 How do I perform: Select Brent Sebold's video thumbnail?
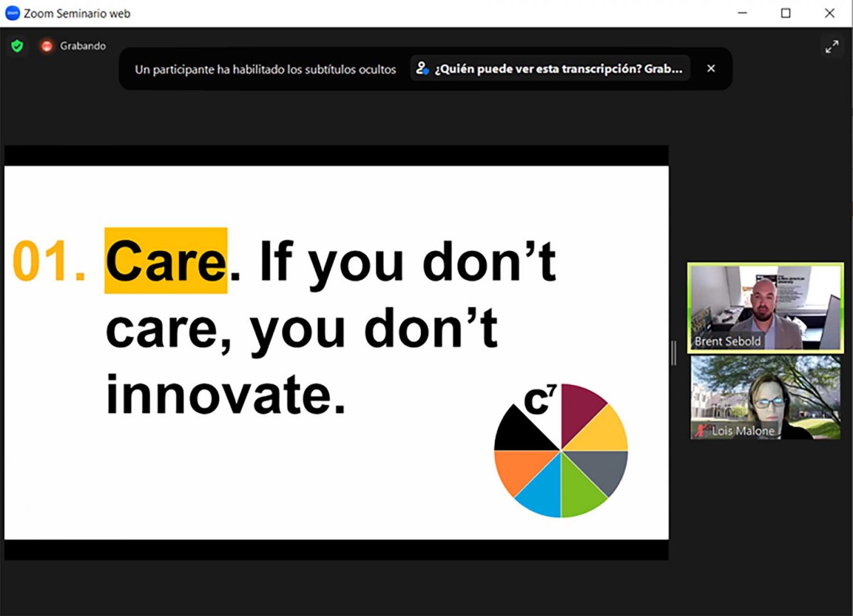point(765,307)
